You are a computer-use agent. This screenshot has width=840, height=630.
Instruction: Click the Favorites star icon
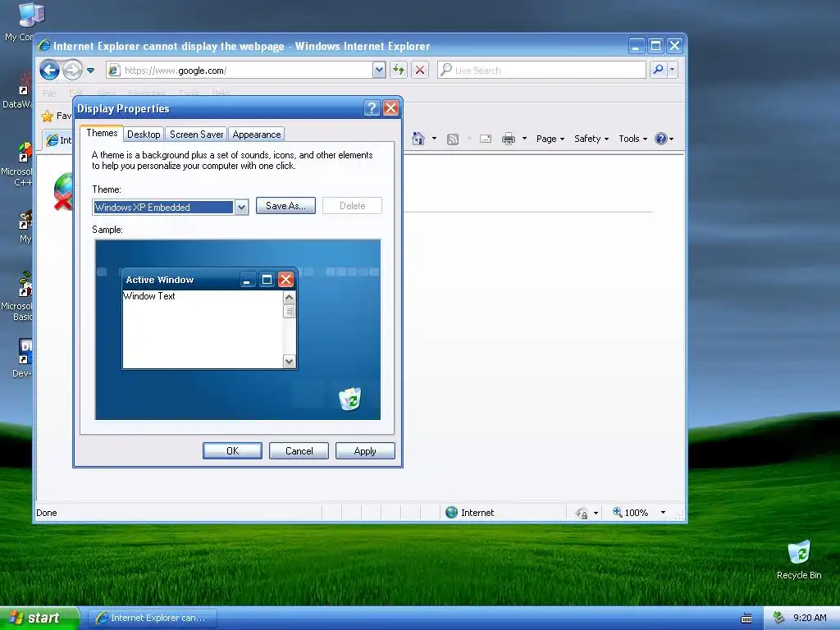pos(47,116)
